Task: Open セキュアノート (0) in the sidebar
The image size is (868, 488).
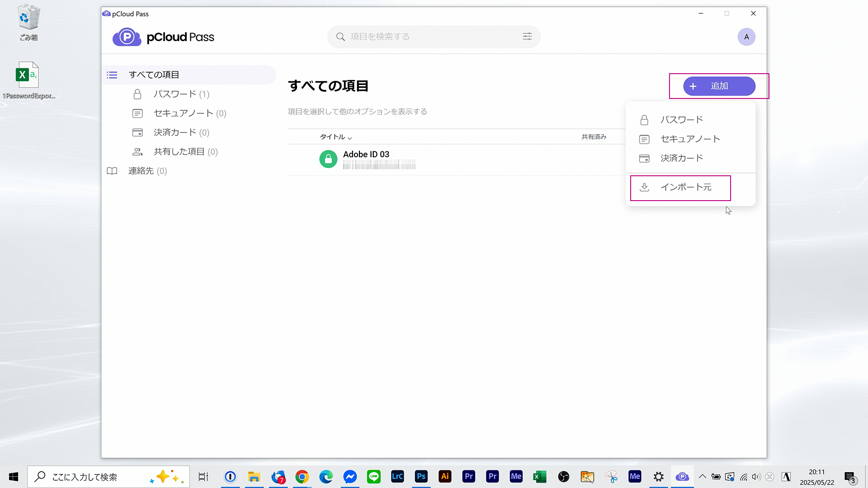Action: pos(179,113)
